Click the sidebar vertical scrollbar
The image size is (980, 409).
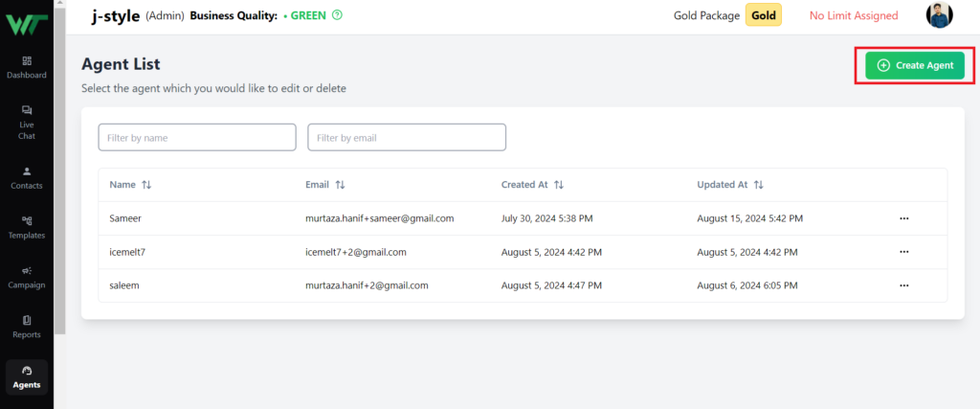click(x=59, y=170)
